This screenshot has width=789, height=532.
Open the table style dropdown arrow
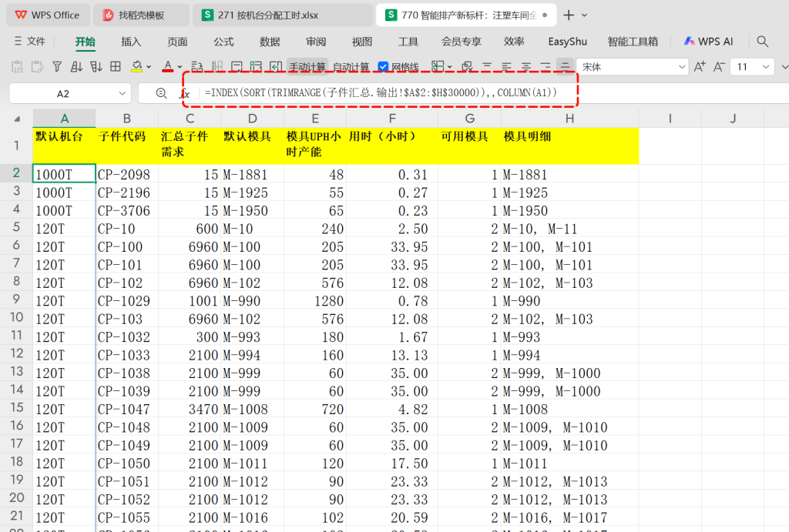click(450, 67)
